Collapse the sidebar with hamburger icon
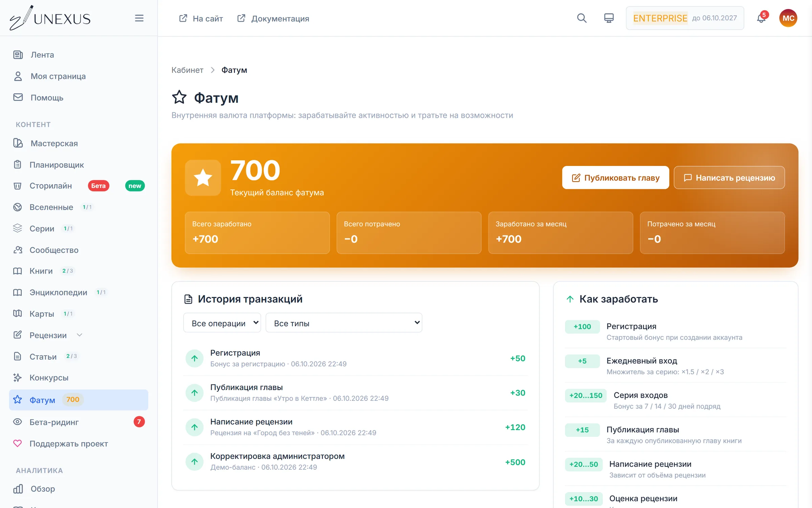 (x=139, y=18)
